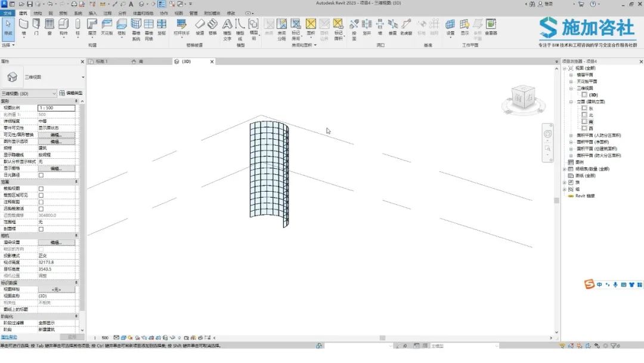The height and width of the screenshot is (363, 644).
Task: Click the Ceiling (天花板) tool
Action: pos(107,27)
